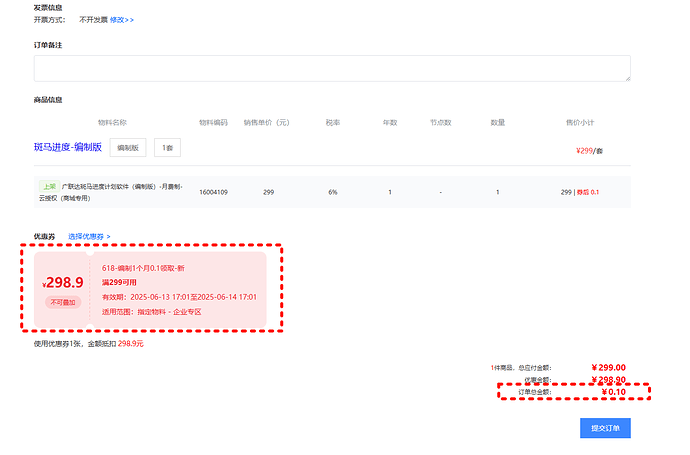Click the ¥299/套 price label
690x455 pixels.
pyautogui.click(x=589, y=151)
